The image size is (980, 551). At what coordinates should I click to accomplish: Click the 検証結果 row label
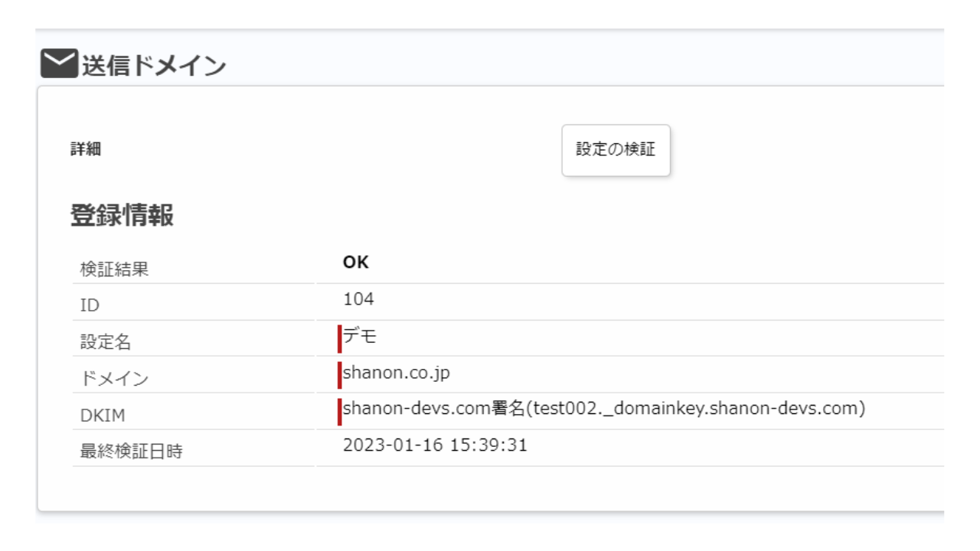coord(114,269)
